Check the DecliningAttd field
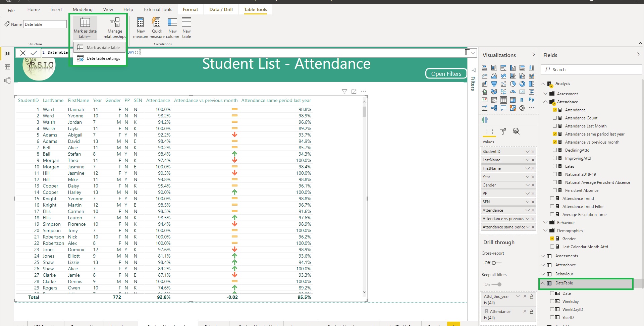This screenshot has height=326, width=644. [x=555, y=150]
